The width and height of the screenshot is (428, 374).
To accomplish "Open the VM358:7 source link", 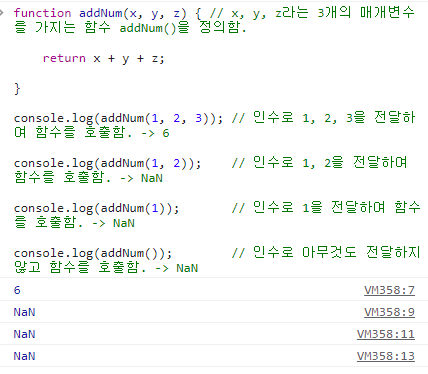I will coord(389,290).
